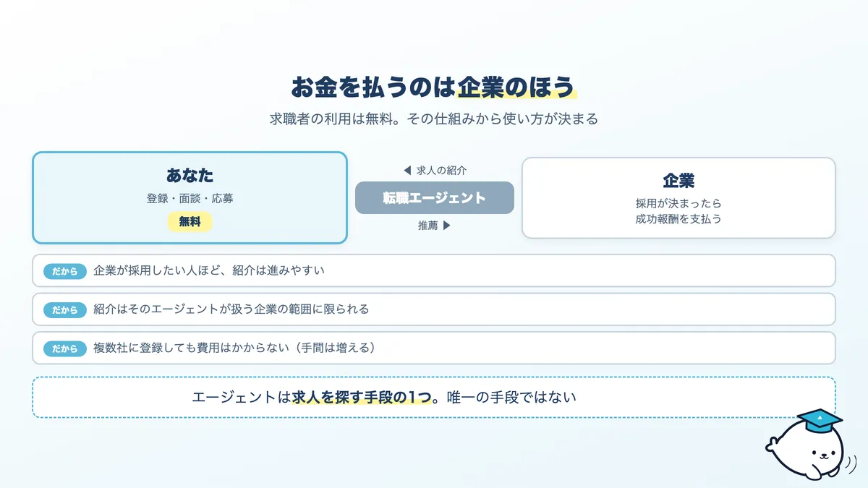This screenshot has height=488, width=868.
Task: Click the だから badge on 企業が採用したい人ほど row
Action: [65, 271]
